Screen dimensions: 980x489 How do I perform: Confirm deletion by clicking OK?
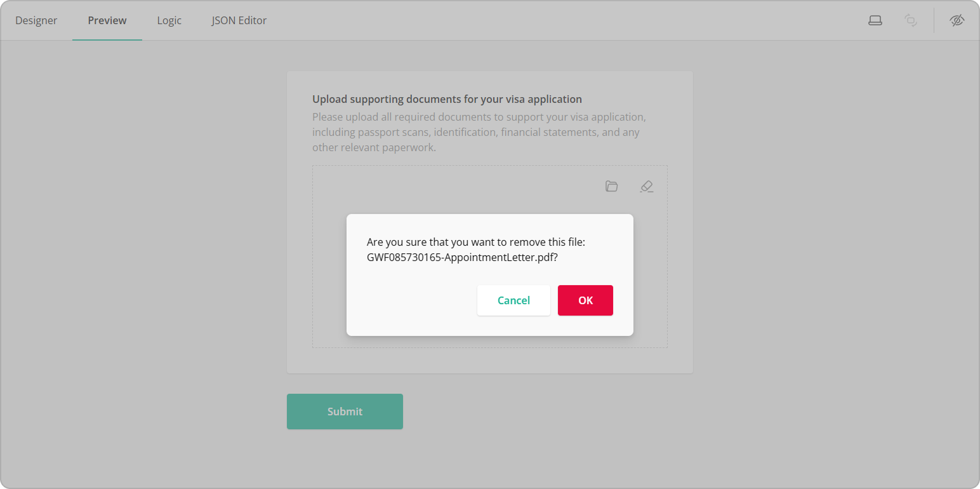click(x=585, y=300)
